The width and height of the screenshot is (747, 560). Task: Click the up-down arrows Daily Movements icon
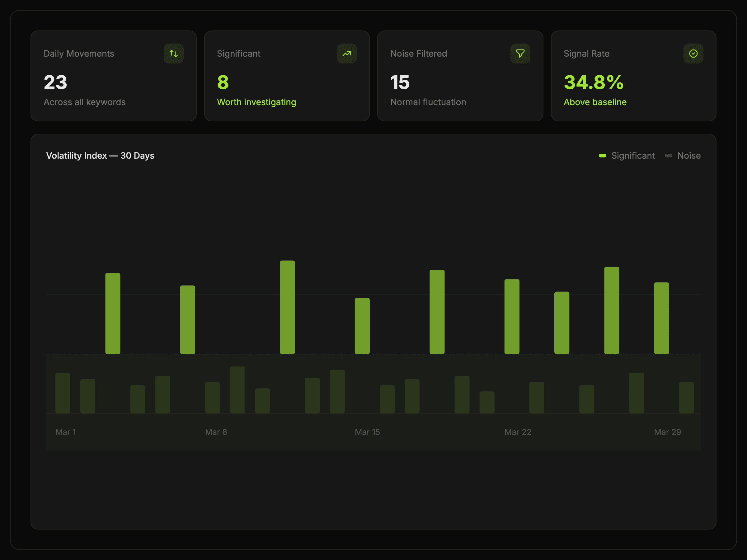tap(174, 53)
